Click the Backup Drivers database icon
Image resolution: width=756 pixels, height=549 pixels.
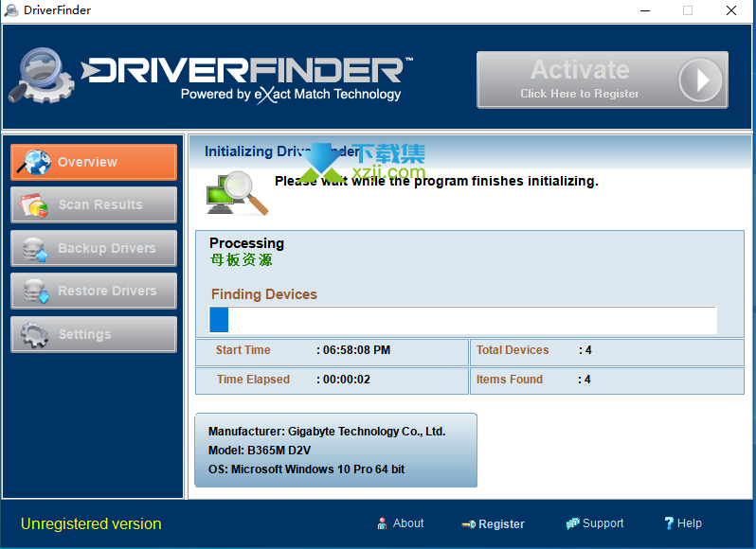point(35,249)
